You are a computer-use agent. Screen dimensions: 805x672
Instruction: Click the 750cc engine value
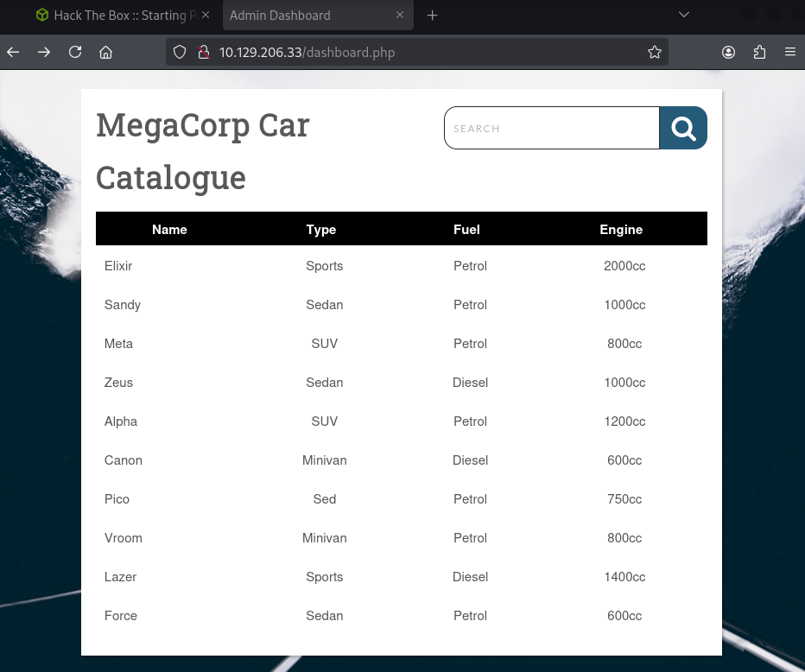(x=624, y=499)
